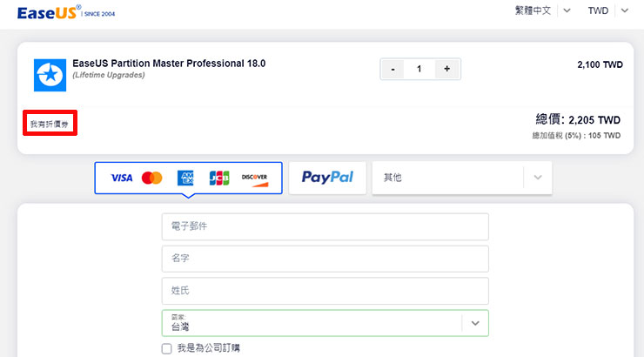Open the TWD currency dropdown
This screenshot has height=357, width=644.
[607, 10]
